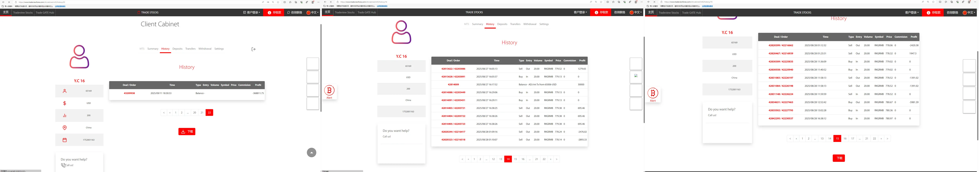Open 客户登录 dropdown in middle window
The image size is (980, 172).
click(580, 12)
